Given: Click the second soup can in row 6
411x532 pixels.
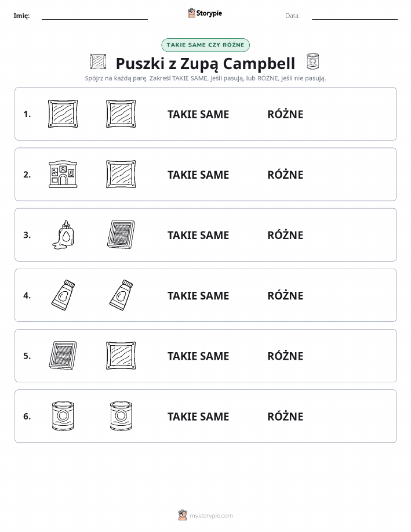Looking at the screenshot, I should pyautogui.click(x=121, y=416).
